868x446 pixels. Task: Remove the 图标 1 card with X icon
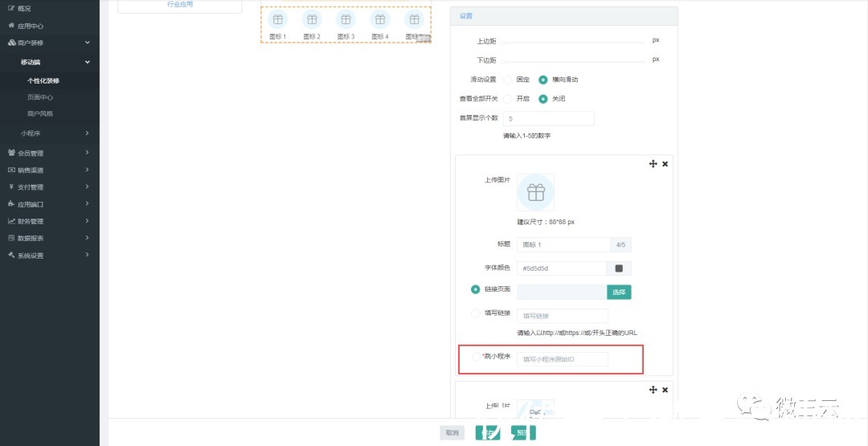(665, 164)
